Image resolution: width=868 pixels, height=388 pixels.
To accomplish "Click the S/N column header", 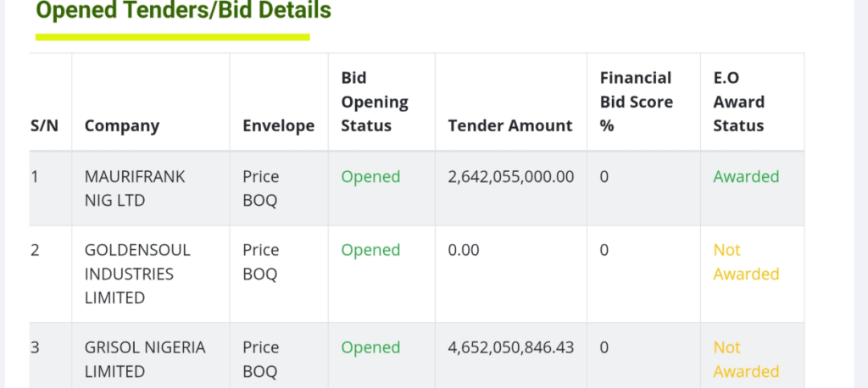I will pyautogui.click(x=45, y=125).
